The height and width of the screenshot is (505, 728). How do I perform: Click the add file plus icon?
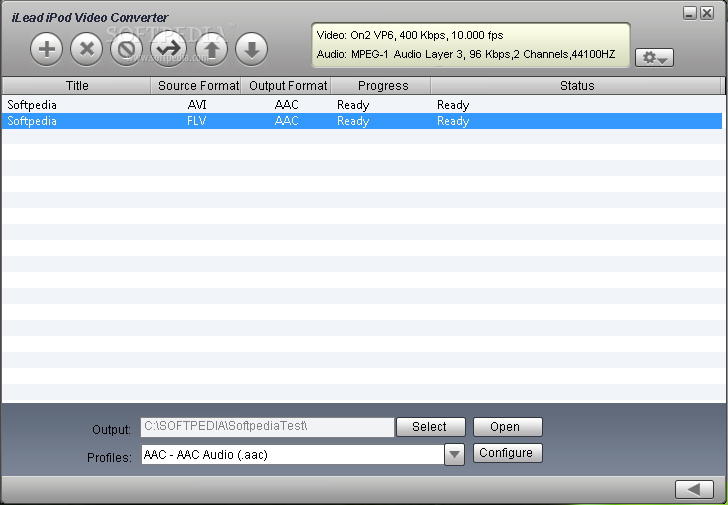tap(46, 49)
